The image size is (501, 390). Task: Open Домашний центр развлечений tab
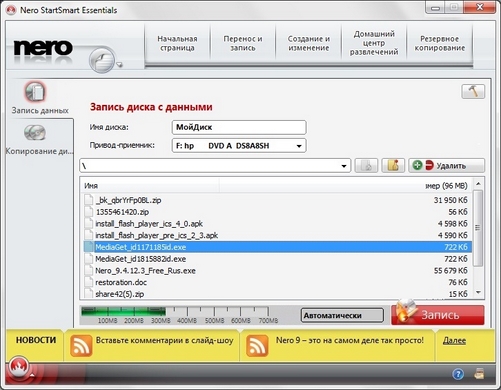(x=374, y=43)
